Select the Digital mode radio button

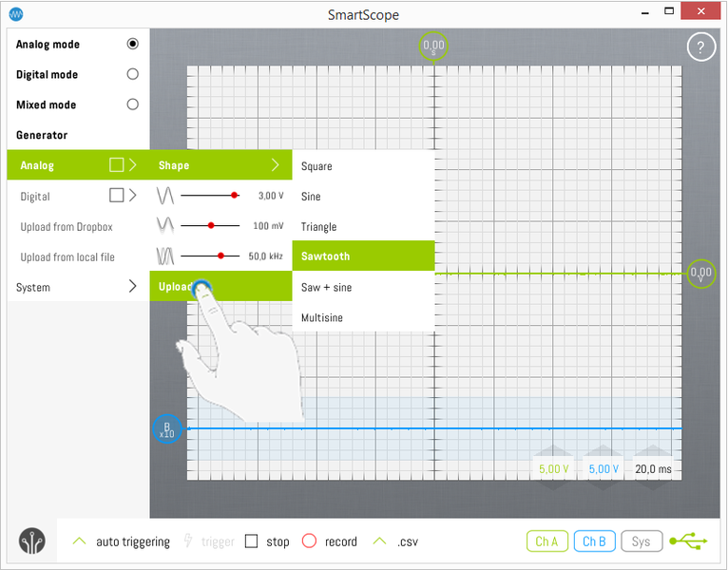pos(132,74)
